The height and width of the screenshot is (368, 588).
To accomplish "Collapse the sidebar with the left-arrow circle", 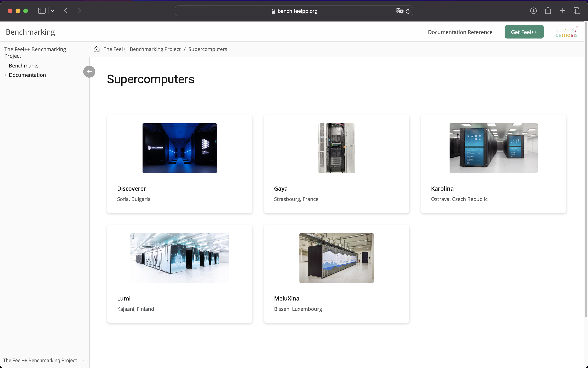I will tap(89, 72).
